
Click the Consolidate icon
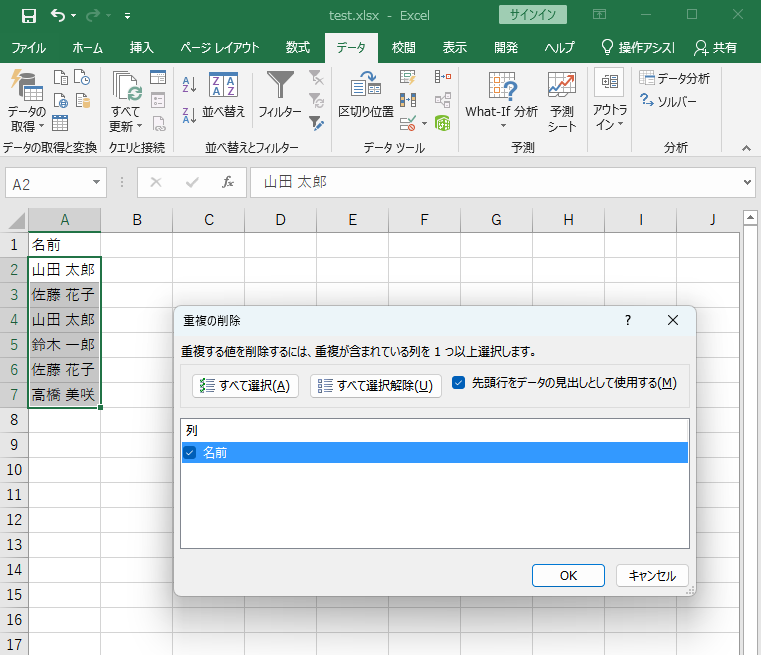(x=443, y=77)
